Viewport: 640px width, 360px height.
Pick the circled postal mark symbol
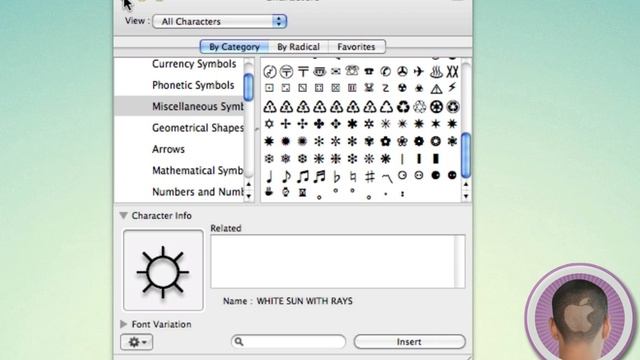[x=286, y=71]
